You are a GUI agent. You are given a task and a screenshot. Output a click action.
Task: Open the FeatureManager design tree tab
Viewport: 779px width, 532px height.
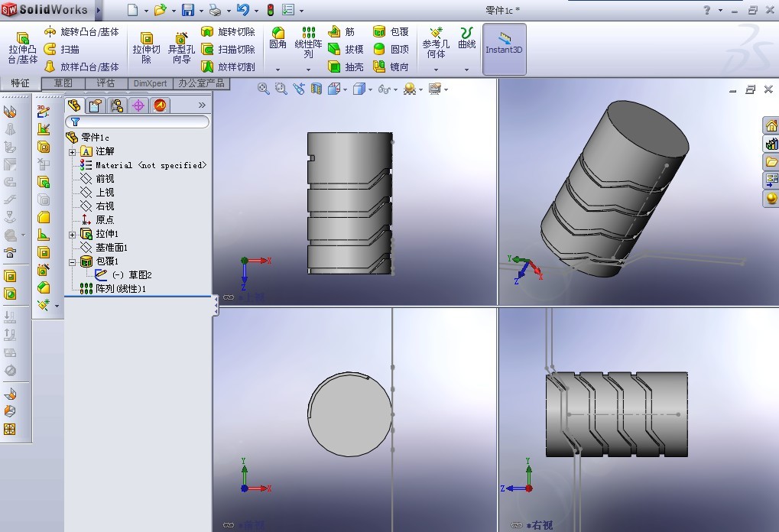[74, 105]
